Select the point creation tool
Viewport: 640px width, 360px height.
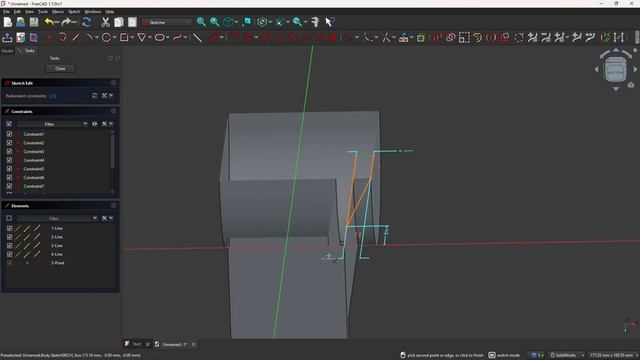(49, 38)
